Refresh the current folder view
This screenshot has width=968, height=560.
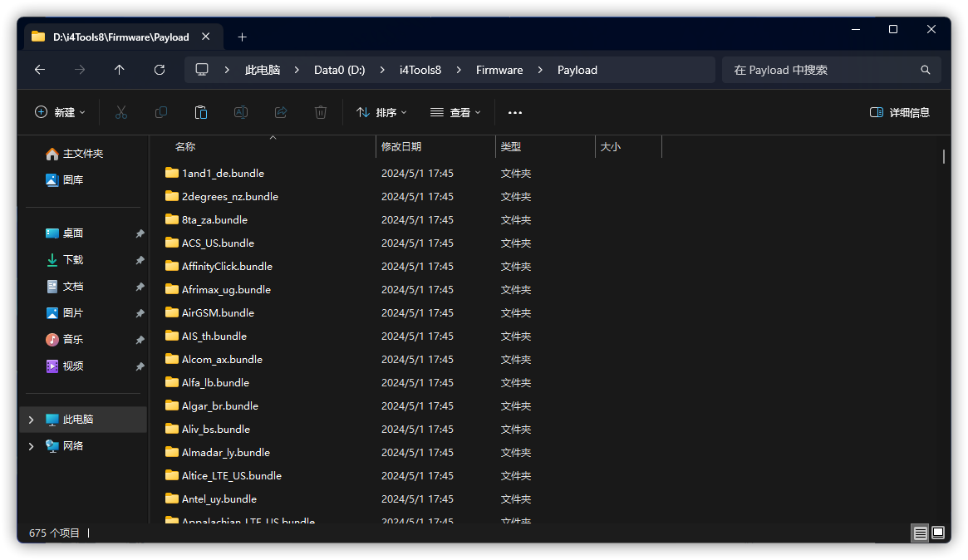pyautogui.click(x=160, y=70)
